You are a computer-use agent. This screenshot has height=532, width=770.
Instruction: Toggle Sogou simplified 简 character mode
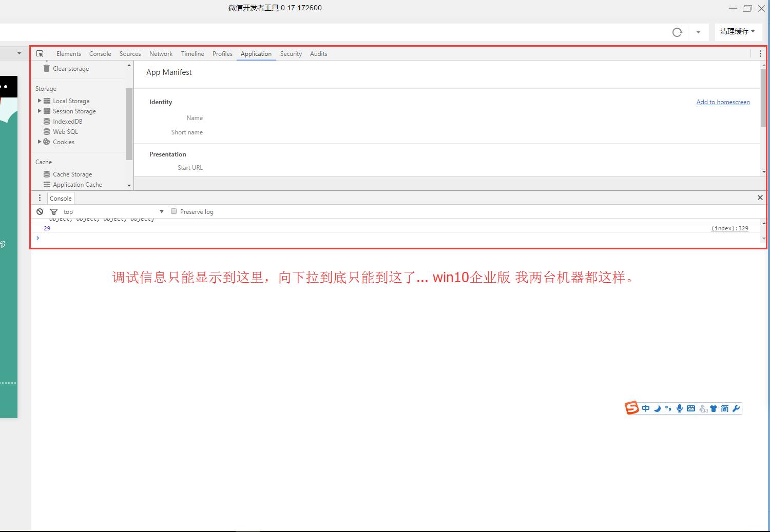(724, 408)
